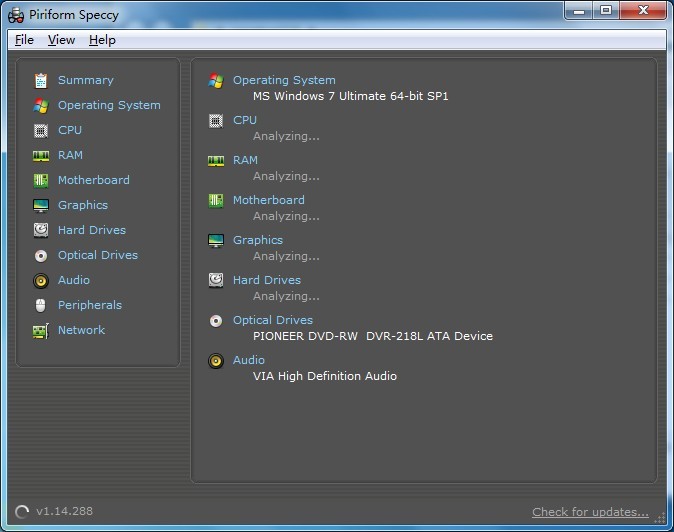Open the Help menu

(x=102, y=40)
